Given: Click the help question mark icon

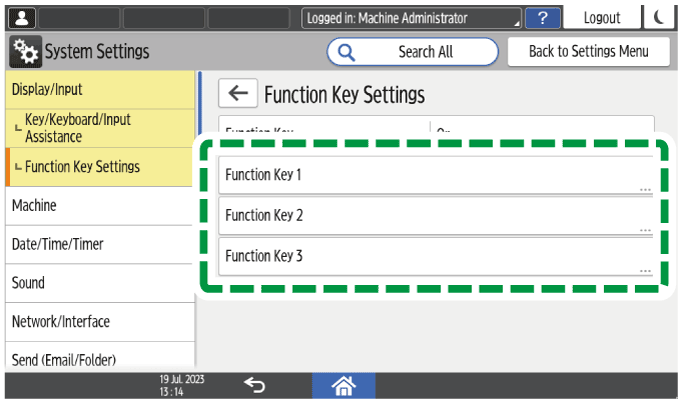Looking at the screenshot, I should (542, 17).
